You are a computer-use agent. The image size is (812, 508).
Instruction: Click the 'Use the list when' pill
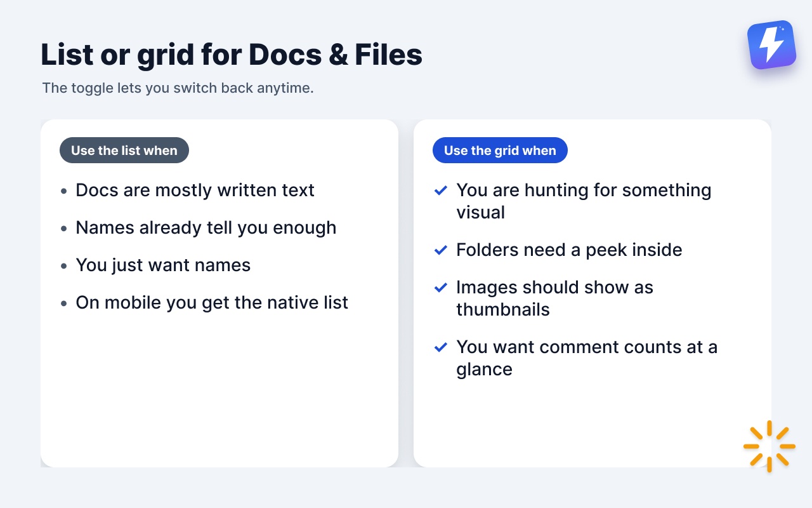click(x=124, y=150)
